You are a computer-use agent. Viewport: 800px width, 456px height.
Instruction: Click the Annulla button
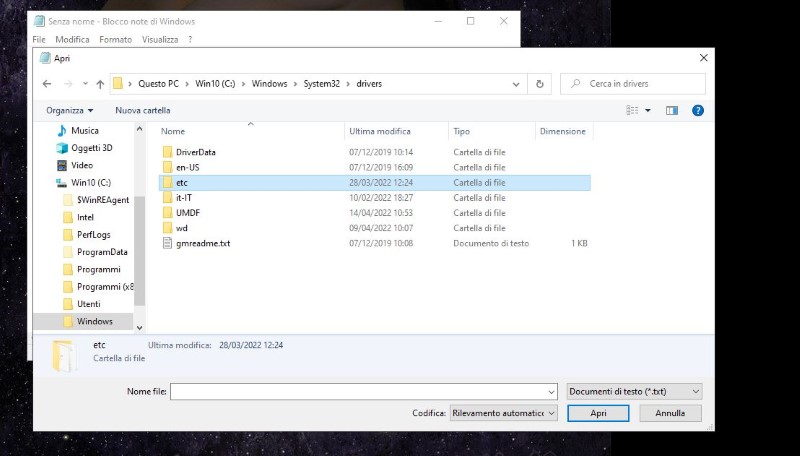tap(670, 413)
